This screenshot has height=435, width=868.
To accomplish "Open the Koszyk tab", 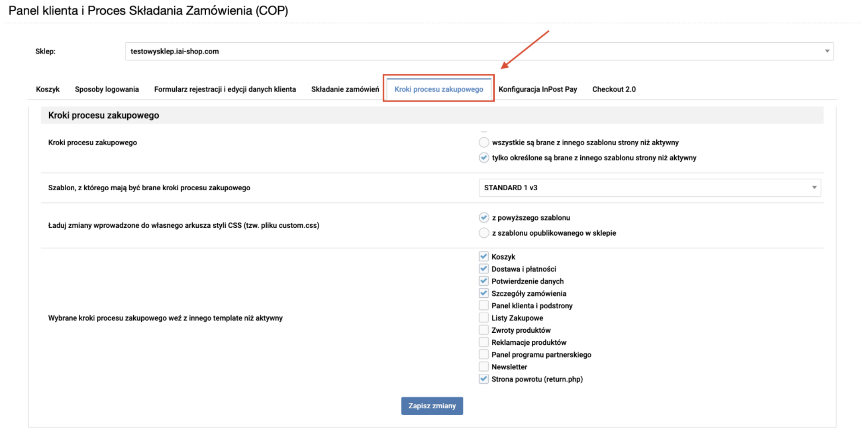I will point(47,89).
